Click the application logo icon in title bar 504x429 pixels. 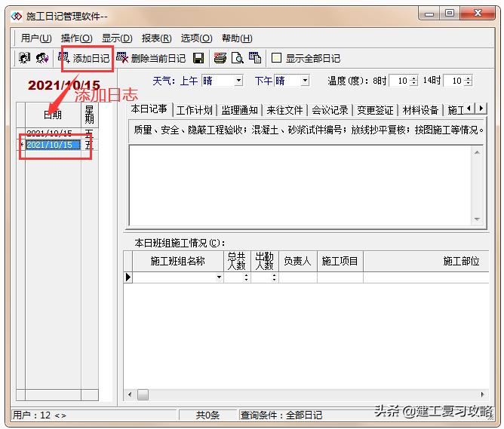pyautogui.click(x=17, y=16)
